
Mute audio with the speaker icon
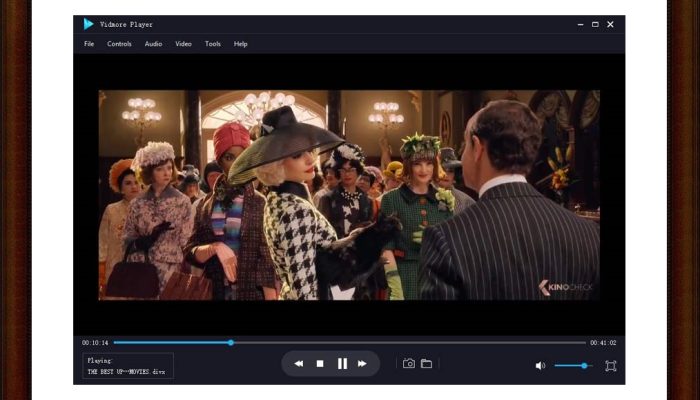coord(540,366)
